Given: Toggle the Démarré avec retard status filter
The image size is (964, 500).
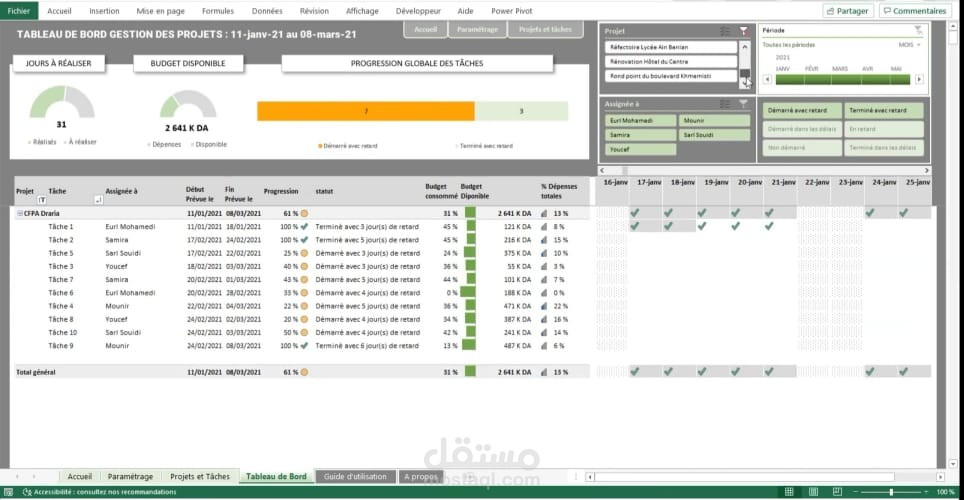Looking at the screenshot, I should click(802, 110).
